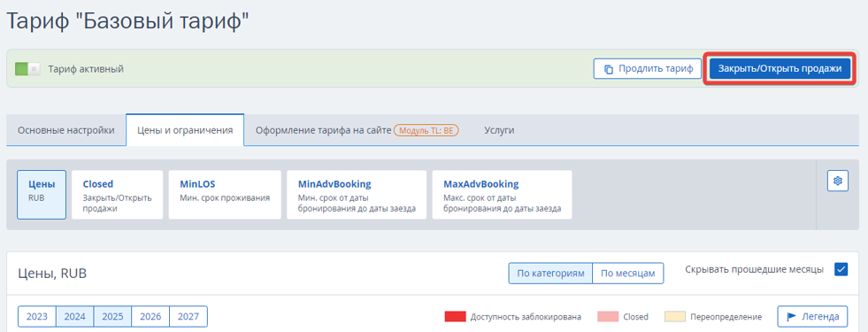
Task: Select the 'Цены и ограничения' tab
Action: 185,130
